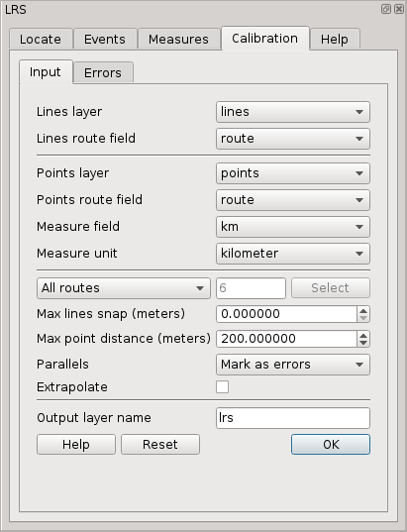Image resolution: width=407 pixels, height=532 pixels.
Task: Increase Max point distance with up arrow
Action: (x=363, y=335)
